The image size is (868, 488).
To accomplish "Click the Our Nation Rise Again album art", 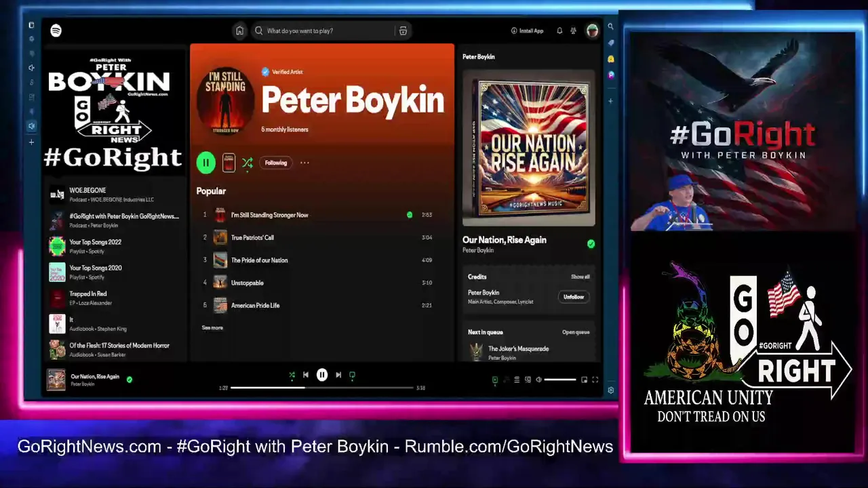I will (x=529, y=148).
